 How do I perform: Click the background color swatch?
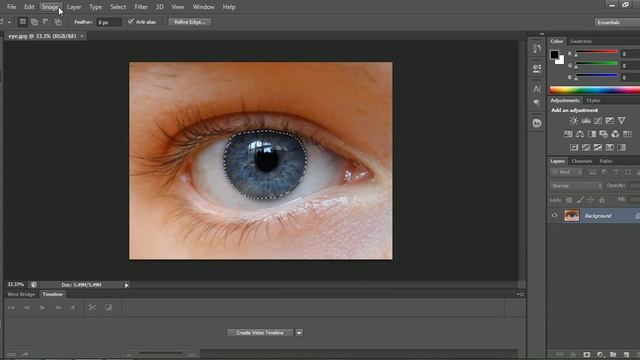click(561, 61)
